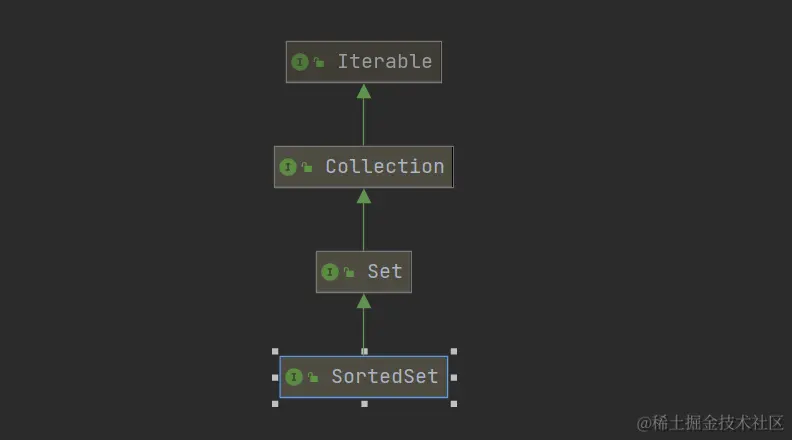The height and width of the screenshot is (440, 792).
Task: Click the top-right selection handle of SortedSet
Action: (x=453, y=351)
